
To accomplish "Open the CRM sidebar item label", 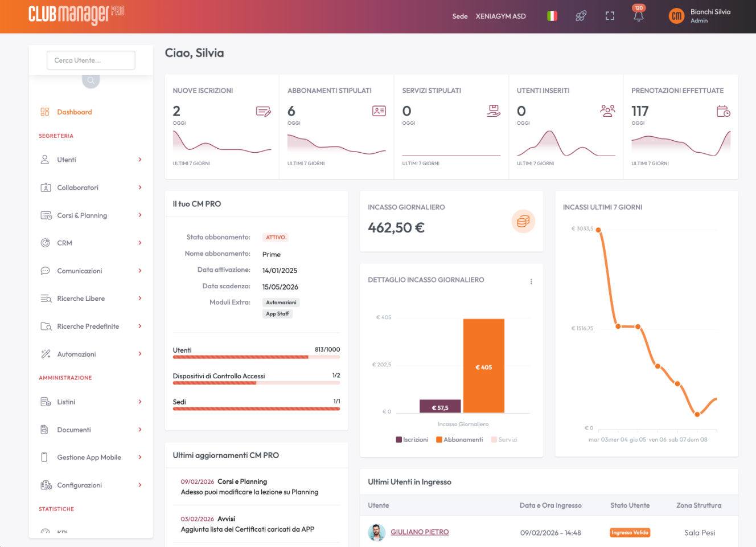I will (x=64, y=243).
